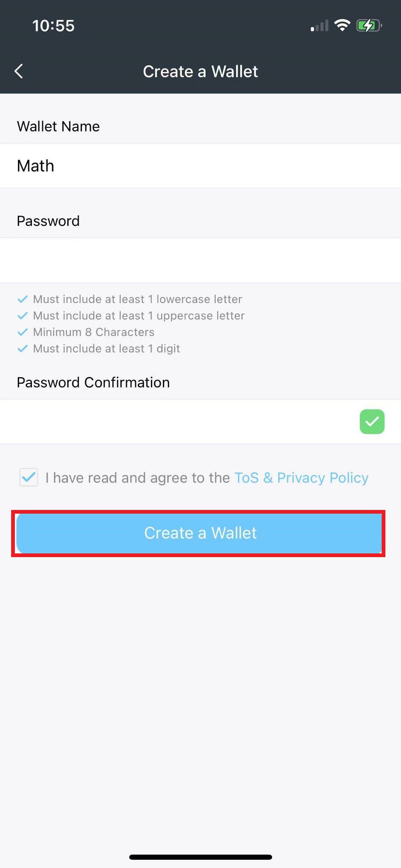Tap the back arrow in the header

tap(19, 71)
